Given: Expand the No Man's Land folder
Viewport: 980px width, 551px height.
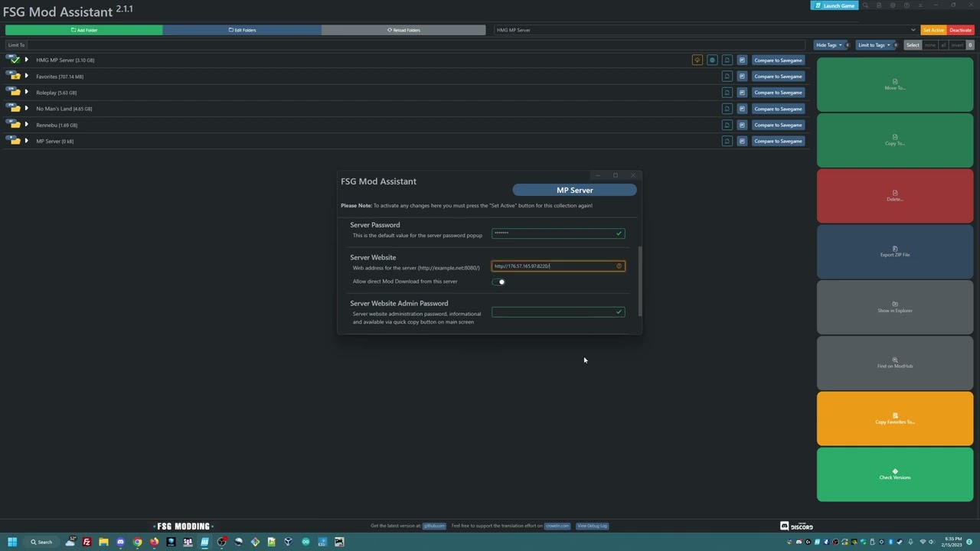Looking at the screenshot, I should click(27, 109).
